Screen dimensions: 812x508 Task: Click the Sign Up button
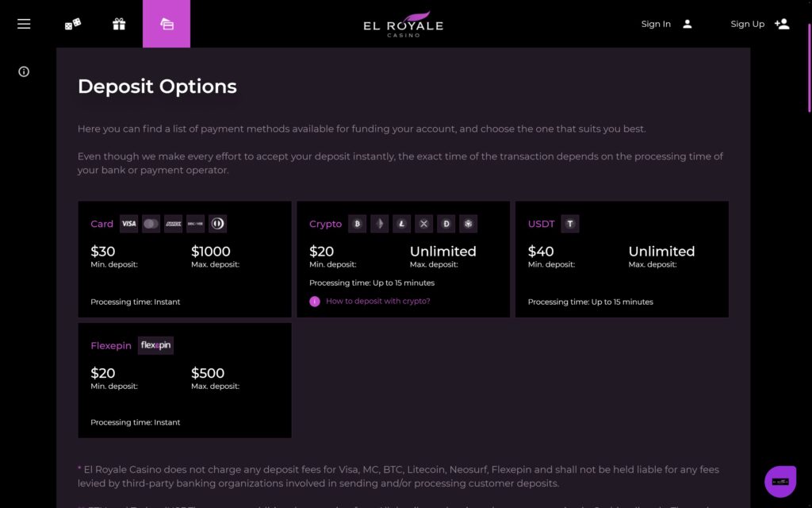click(759, 24)
